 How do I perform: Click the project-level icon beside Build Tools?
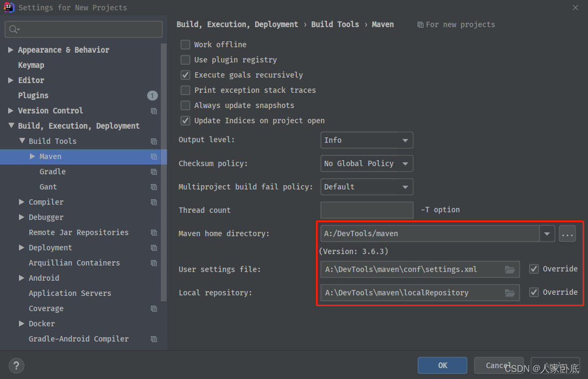tap(154, 141)
